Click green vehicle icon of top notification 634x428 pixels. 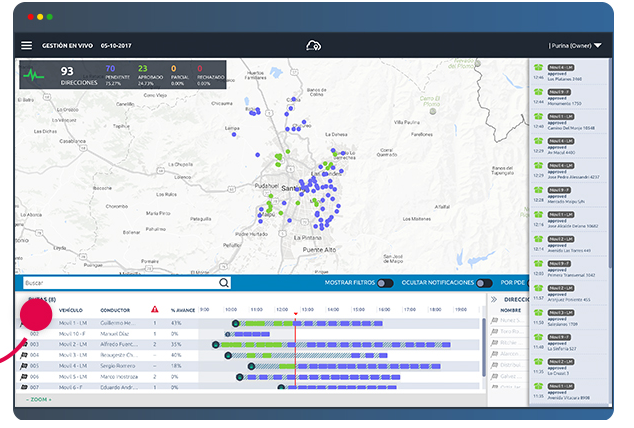(x=538, y=68)
